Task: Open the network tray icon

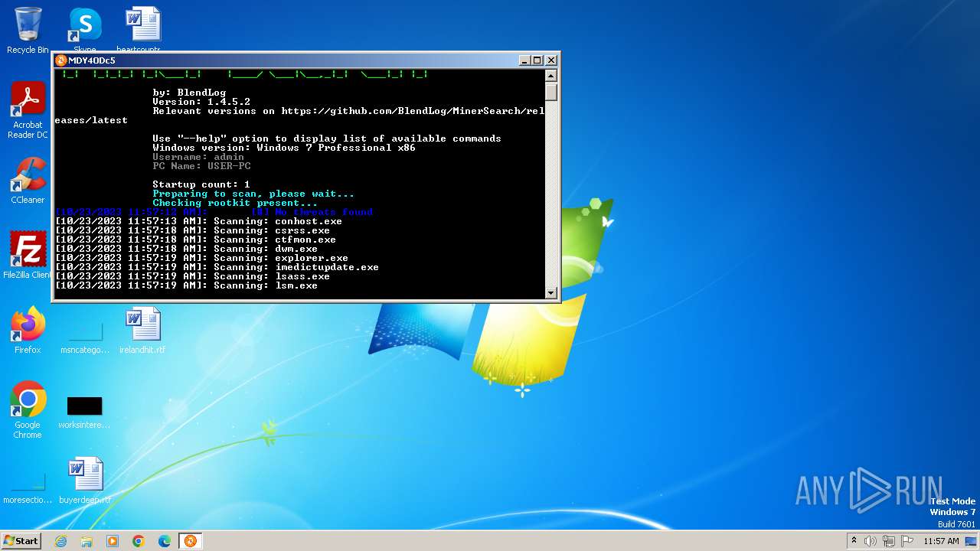Action: point(889,541)
